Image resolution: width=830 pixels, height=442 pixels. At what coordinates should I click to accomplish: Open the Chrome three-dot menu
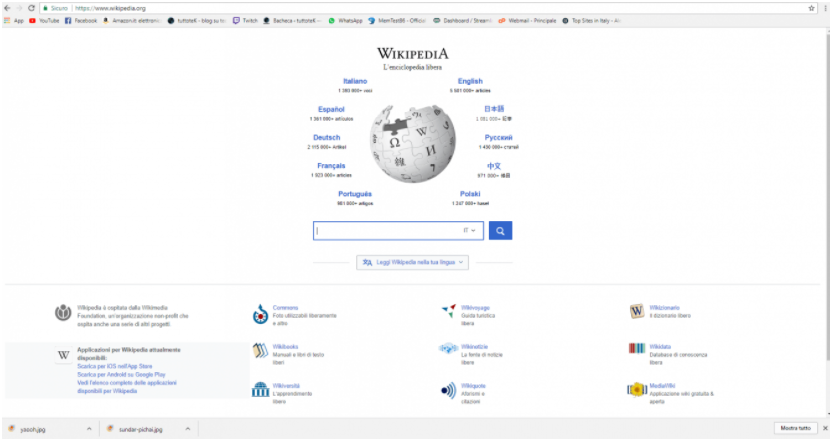825,8
